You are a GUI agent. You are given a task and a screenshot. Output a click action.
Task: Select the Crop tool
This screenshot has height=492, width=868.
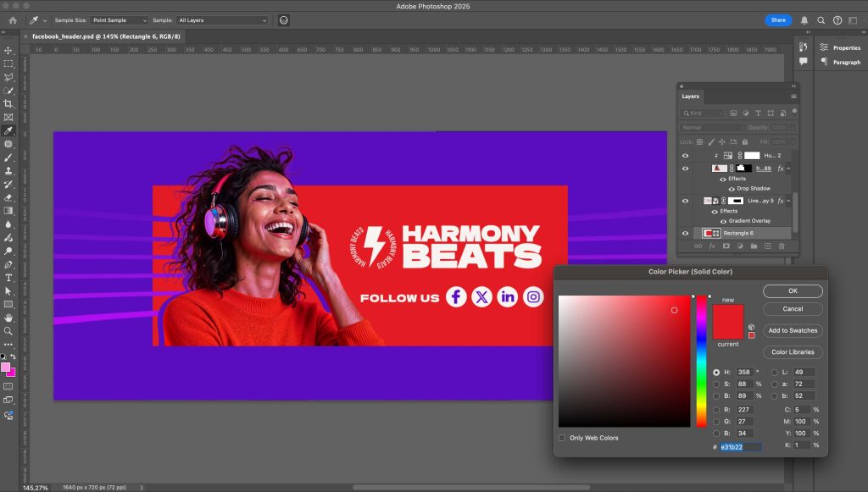click(x=8, y=104)
